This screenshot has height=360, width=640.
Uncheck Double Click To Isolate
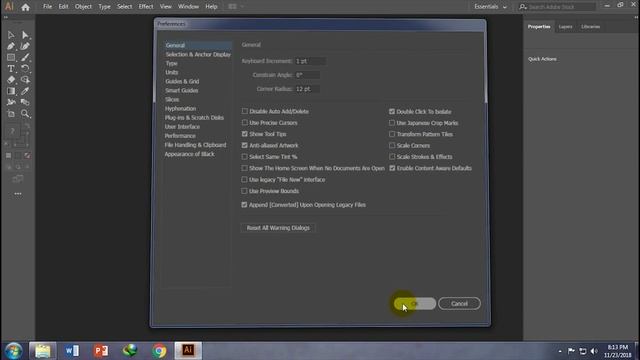click(x=392, y=111)
